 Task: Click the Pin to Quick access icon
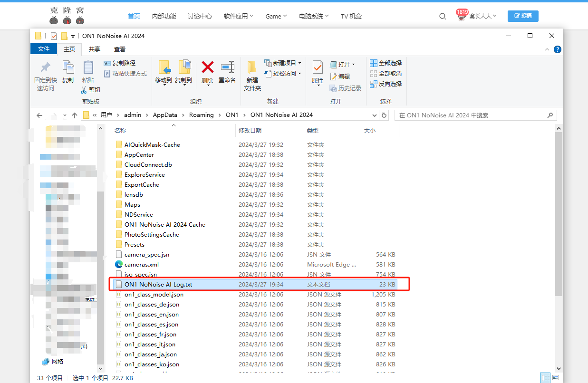(x=46, y=67)
